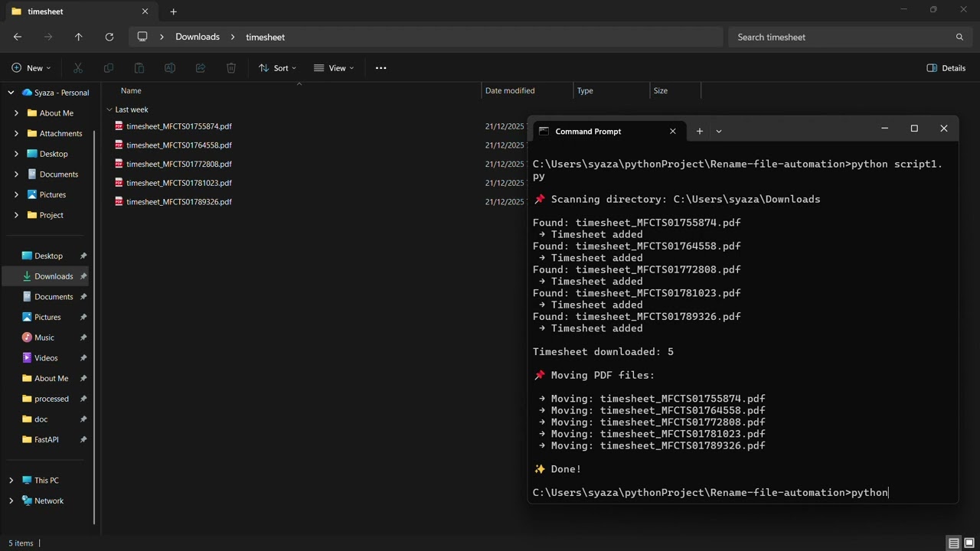Sort by the Type column header
Screen dimensions: 980x551
(x=585, y=90)
